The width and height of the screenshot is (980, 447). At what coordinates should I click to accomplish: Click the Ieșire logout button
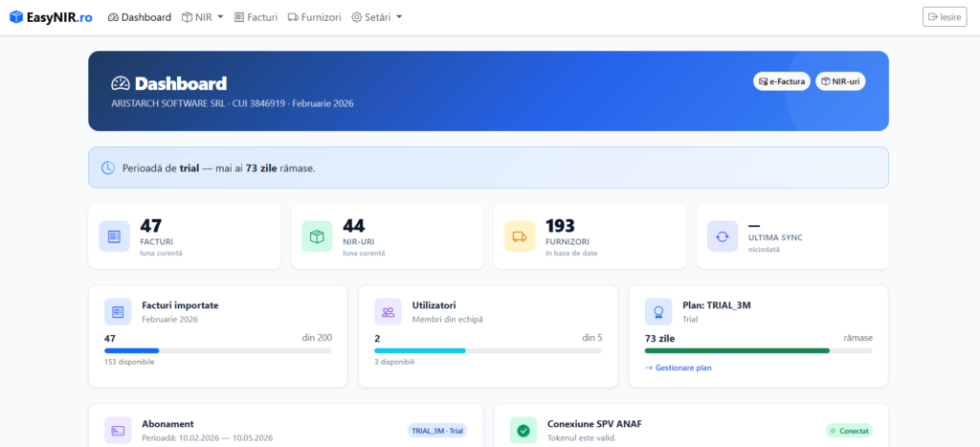pyautogui.click(x=945, y=17)
